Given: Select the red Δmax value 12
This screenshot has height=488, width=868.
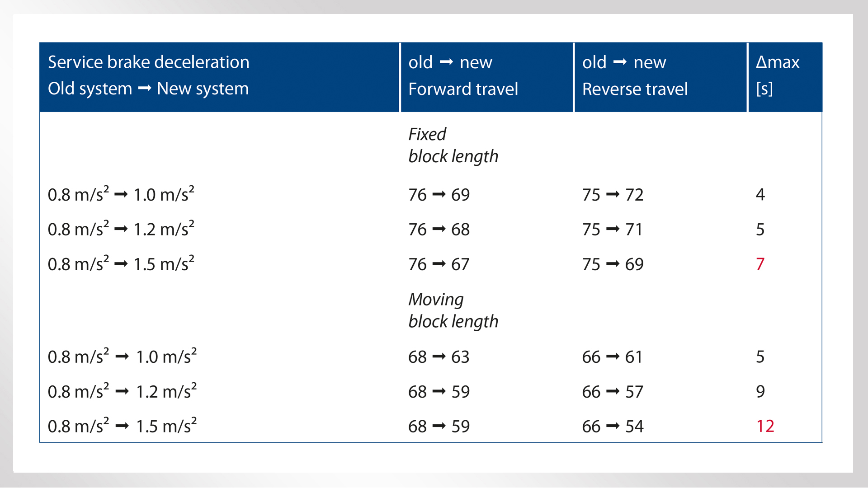Looking at the screenshot, I should tap(765, 426).
